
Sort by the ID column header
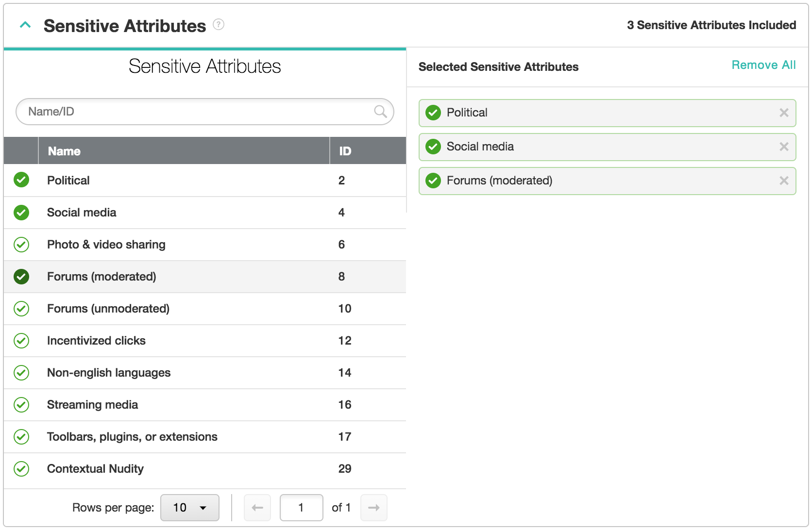[345, 151]
